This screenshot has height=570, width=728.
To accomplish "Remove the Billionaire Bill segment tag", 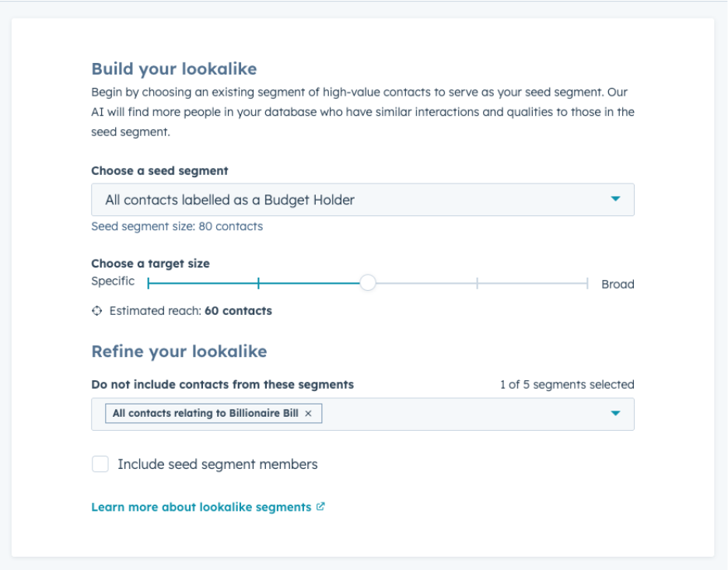I will click(x=308, y=414).
